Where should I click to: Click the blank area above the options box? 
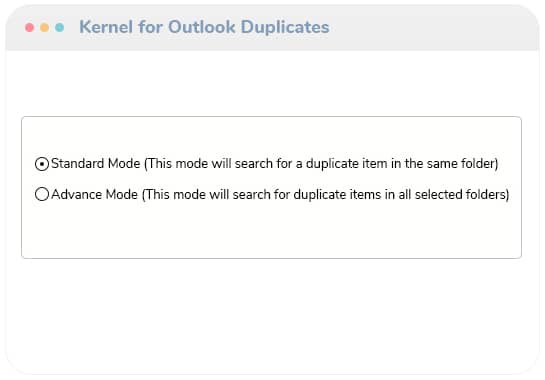pyautogui.click(x=271, y=83)
